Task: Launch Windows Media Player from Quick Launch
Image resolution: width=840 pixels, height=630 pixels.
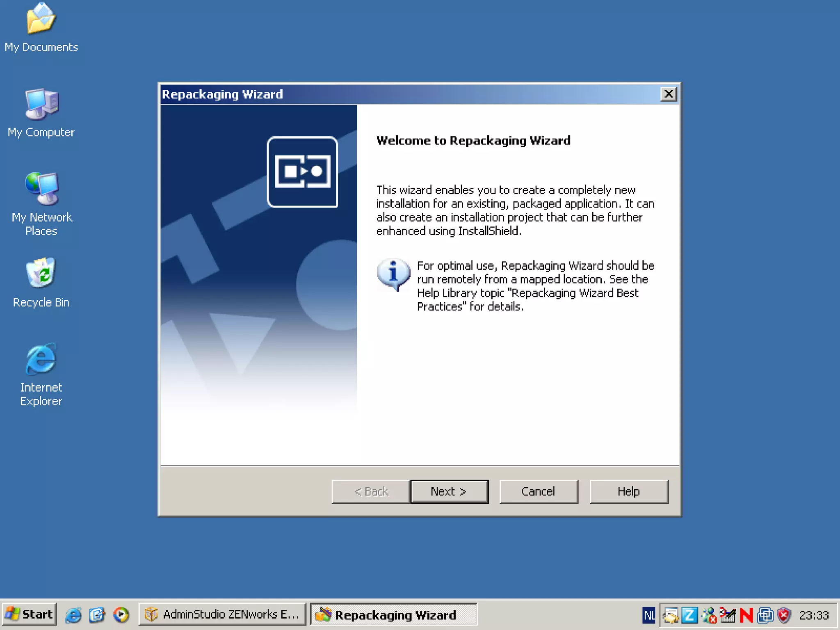Action: (x=121, y=614)
